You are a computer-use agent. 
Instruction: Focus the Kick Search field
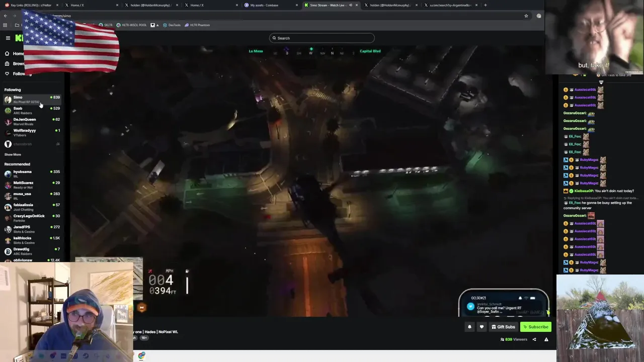tap(322, 38)
